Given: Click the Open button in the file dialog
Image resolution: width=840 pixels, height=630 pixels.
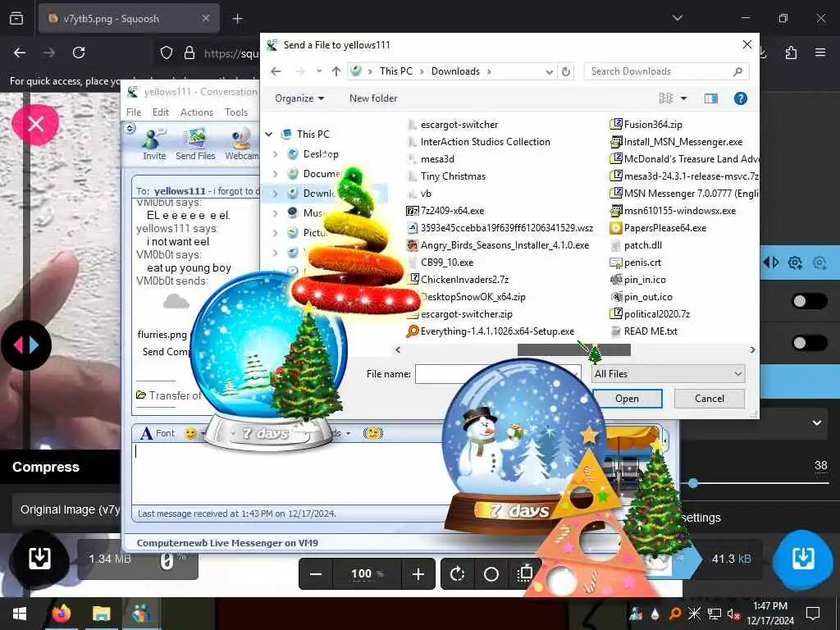Looking at the screenshot, I should click(x=628, y=399).
